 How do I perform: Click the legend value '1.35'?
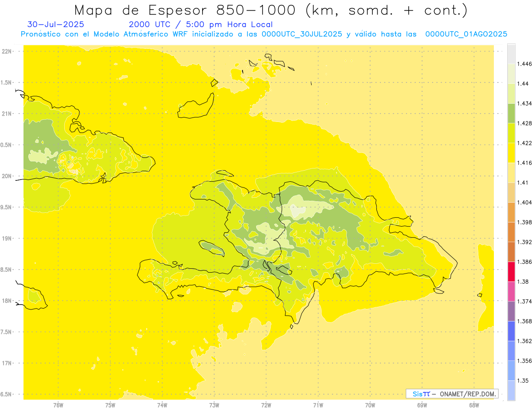(x=523, y=381)
